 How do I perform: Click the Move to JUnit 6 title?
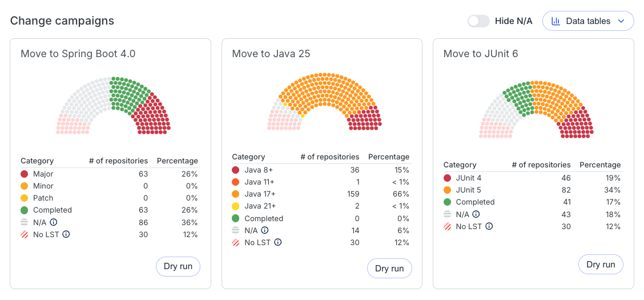pos(481,54)
